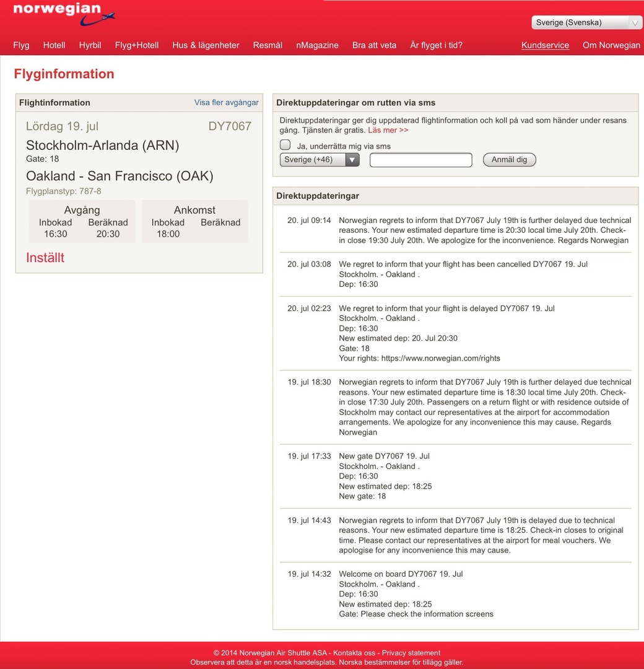Go to the Hyrbil menu item
The width and height of the screenshot is (644, 669).
tap(90, 45)
